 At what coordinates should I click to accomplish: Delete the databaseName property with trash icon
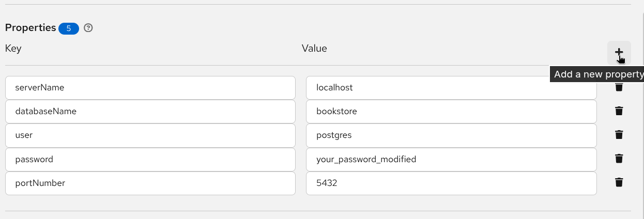[619, 111]
